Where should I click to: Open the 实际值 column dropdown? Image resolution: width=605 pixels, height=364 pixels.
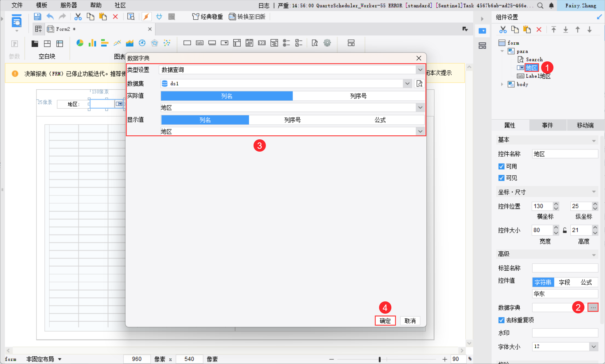pyautogui.click(x=420, y=107)
